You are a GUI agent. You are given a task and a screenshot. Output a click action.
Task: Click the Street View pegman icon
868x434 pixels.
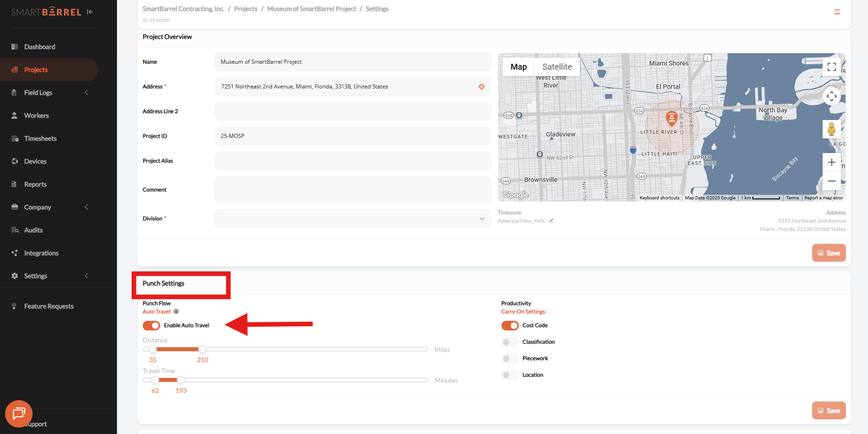point(831,130)
